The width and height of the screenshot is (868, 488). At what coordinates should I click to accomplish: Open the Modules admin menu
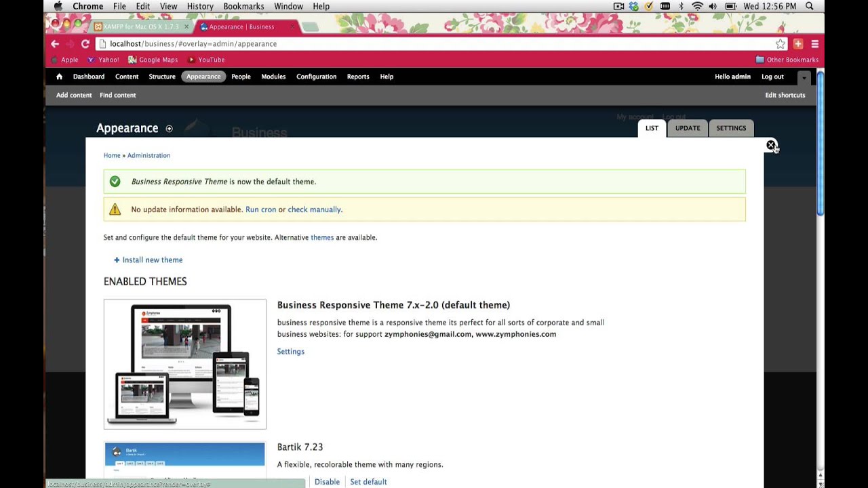(273, 77)
